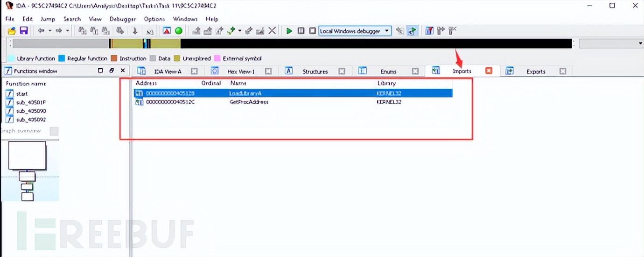Click the save database floppy icon
Viewport: 644px width, 257px height.
point(23,31)
